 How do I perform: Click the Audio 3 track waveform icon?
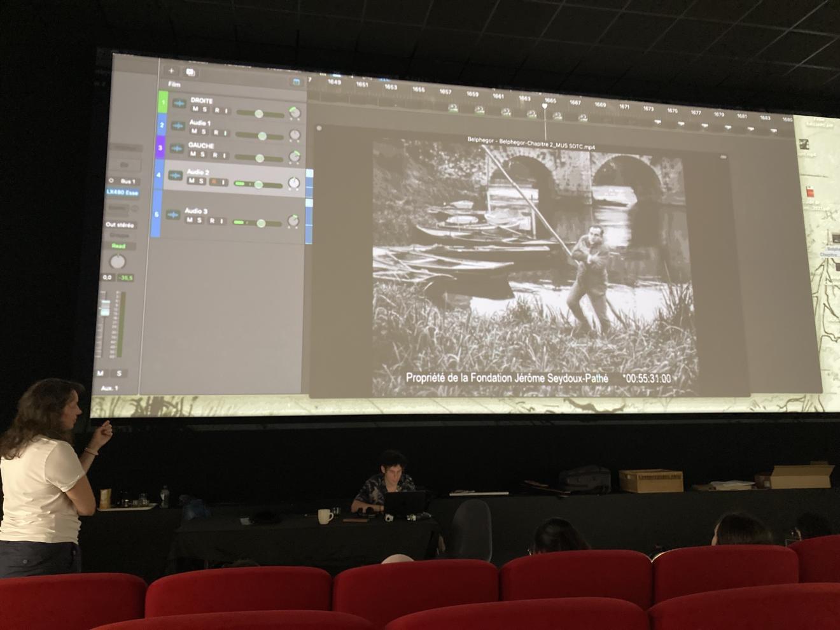172,215
